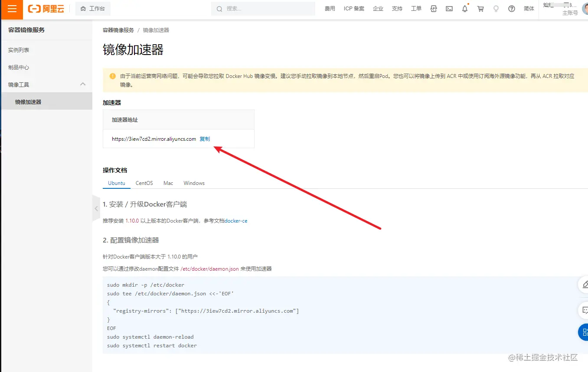Click the floating feedback chat icon
Viewport: 588px width, 372px height.
[584, 310]
